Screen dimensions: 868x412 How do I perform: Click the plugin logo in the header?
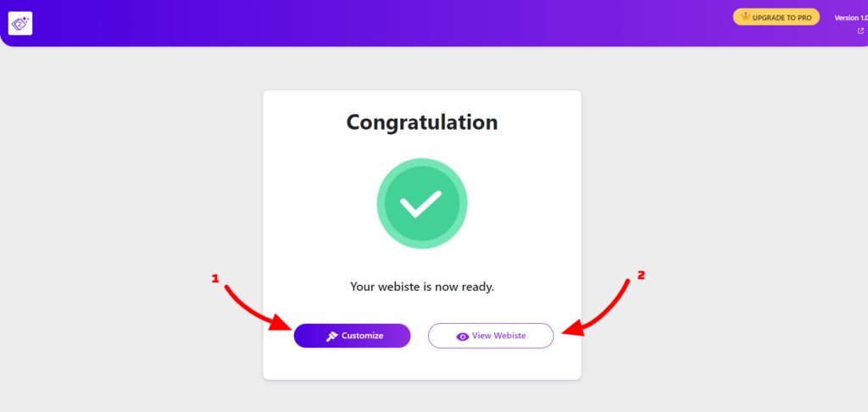tap(20, 23)
